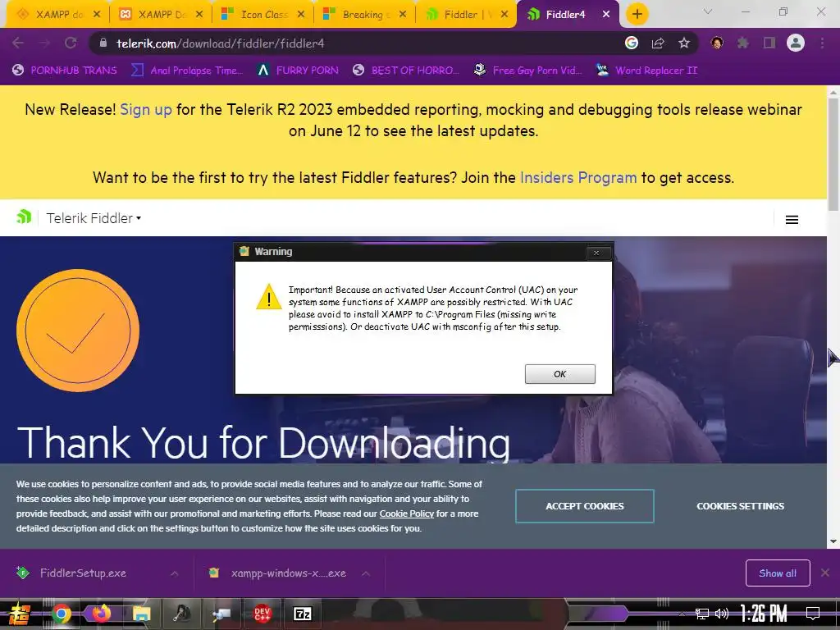Click the yellow warning triangle icon

pyautogui.click(x=268, y=296)
